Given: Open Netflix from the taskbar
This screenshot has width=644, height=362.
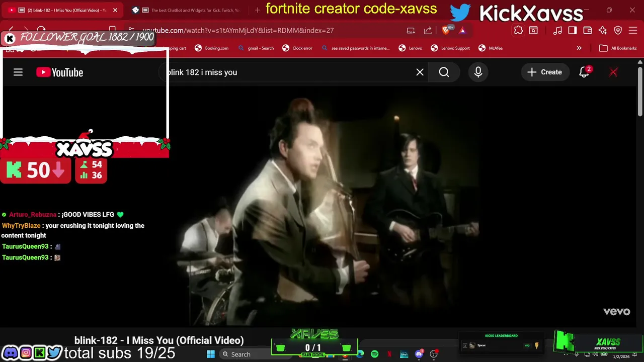Looking at the screenshot, I should (x=389, y=354).
